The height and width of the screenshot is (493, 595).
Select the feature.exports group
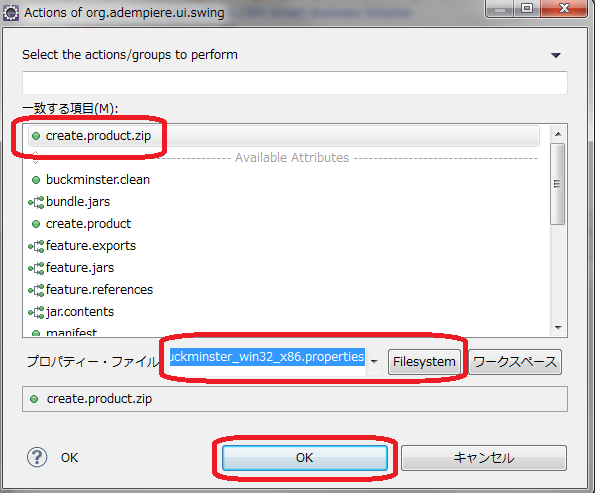[283, 246]
